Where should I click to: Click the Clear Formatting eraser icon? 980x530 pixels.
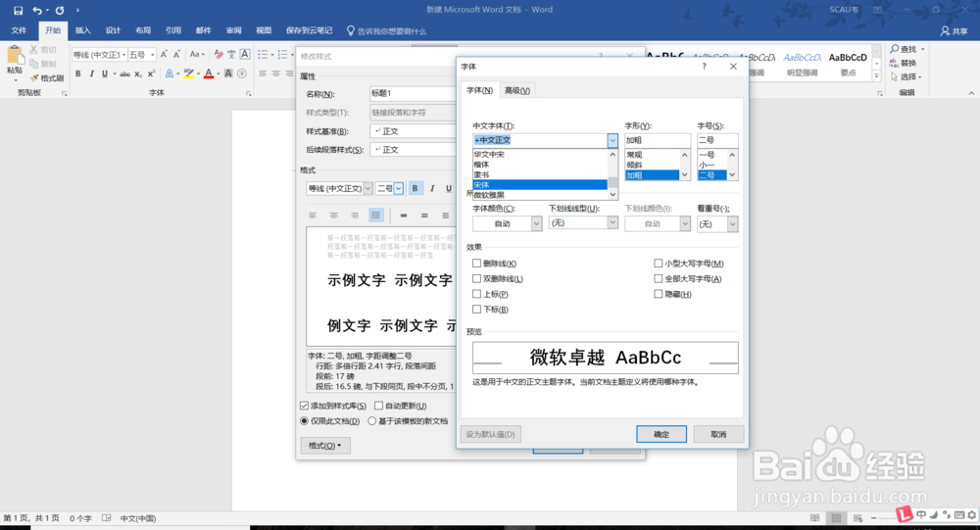pos(219,55)
